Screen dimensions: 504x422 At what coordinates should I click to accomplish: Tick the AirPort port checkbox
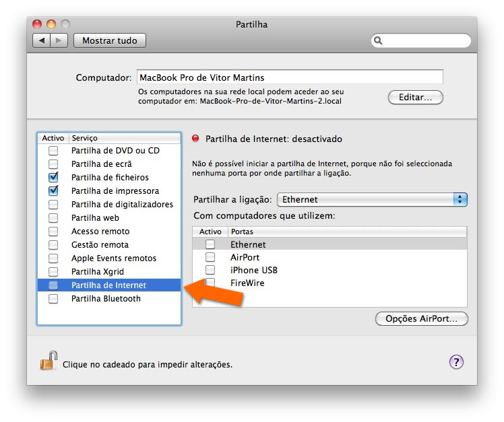click(210, 257)
